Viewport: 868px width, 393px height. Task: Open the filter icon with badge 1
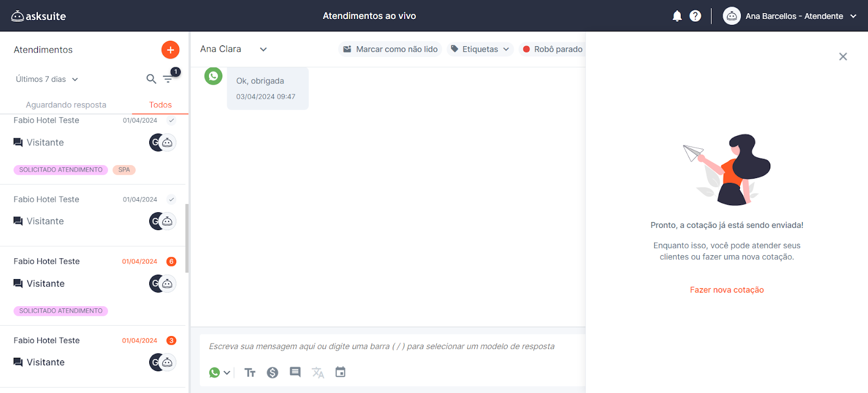coord(169,79)
